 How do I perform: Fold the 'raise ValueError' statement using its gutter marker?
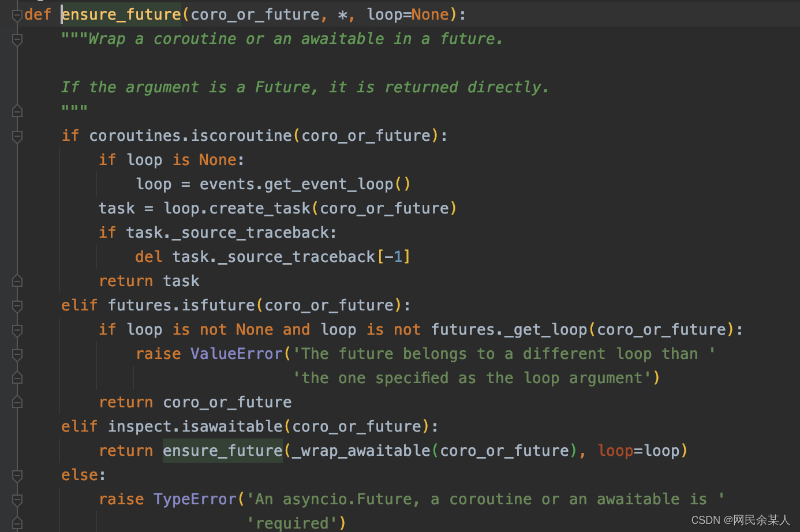tap(17, 354)
